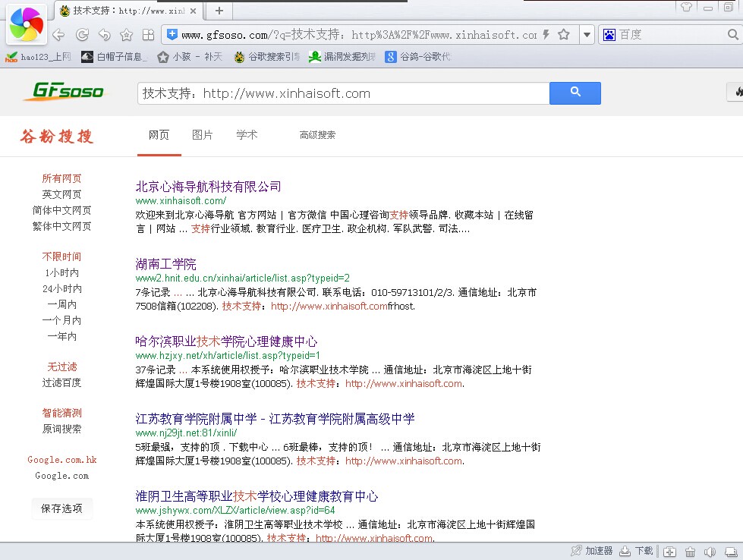Open 江苏教育学院附属中学 result
The width and height of the screenshot is (743, 560).
pyautogui.click(x=275, y=419)
